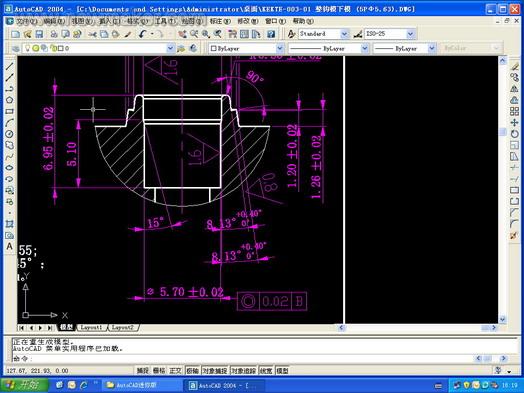Click vertical scrollbar down arrow in drawing

(x=502, y=319)
